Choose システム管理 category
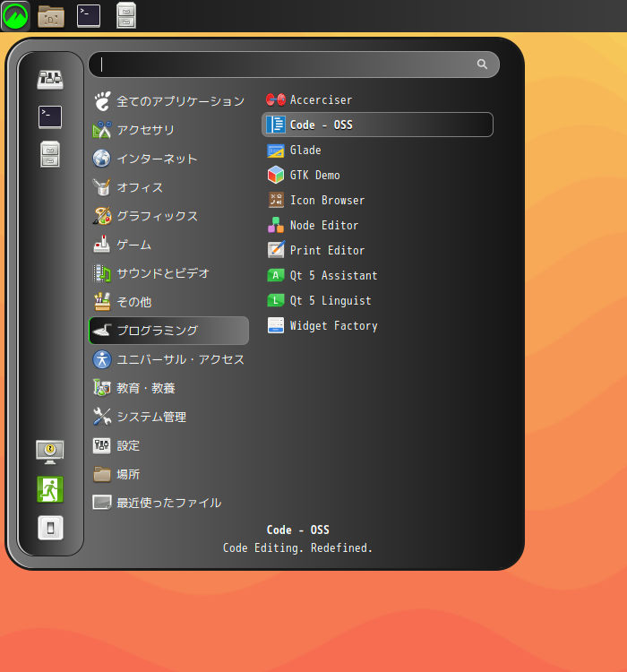 (x=169, y=417)
